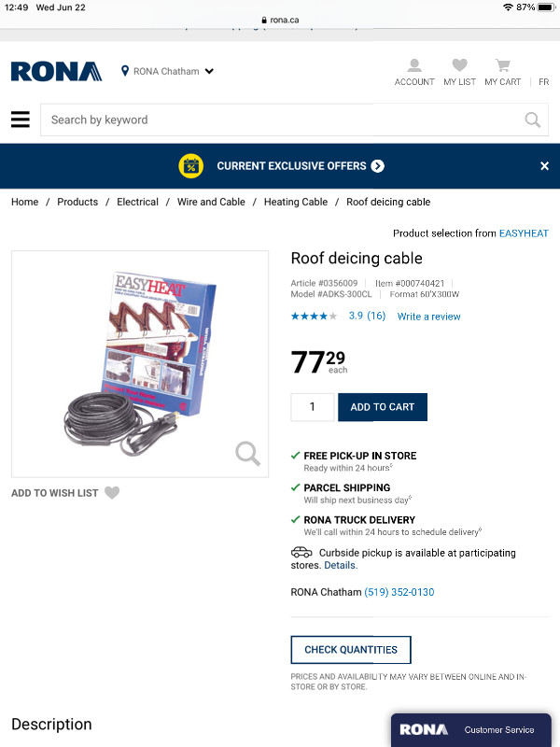560x747 pixels.
Task: Click the yellow percent discount badge
Action: (191, 166)
